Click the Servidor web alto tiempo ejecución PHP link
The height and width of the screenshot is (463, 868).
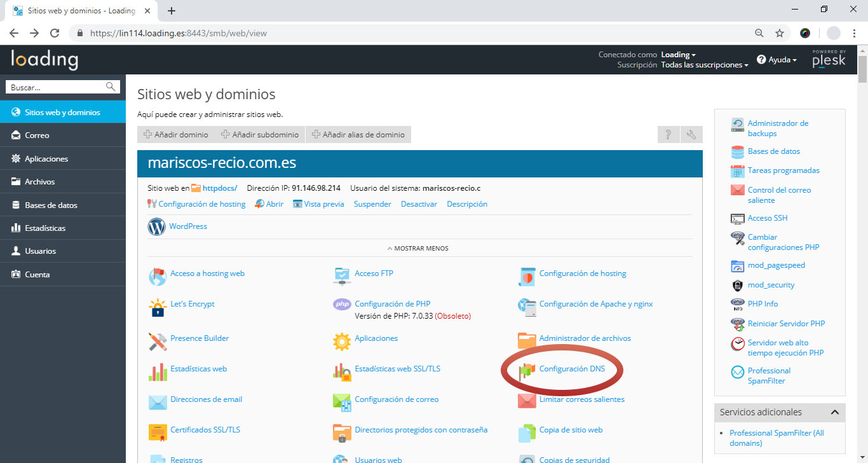click(x=786, y=347)
